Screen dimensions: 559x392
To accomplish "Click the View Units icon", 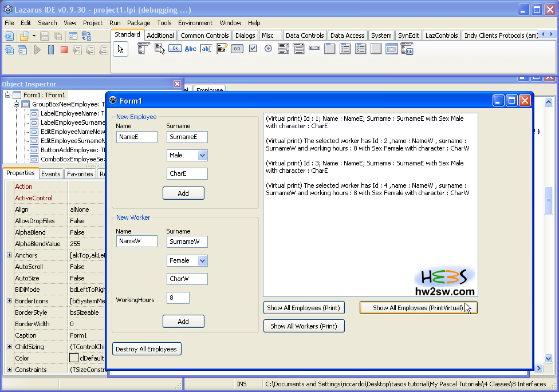I will 9,50.
